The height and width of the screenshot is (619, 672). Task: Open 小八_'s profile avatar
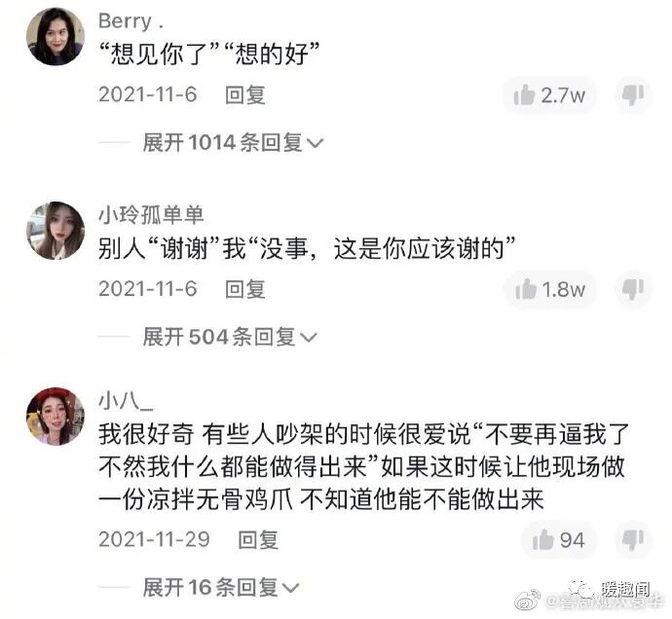tap(56, 417)
